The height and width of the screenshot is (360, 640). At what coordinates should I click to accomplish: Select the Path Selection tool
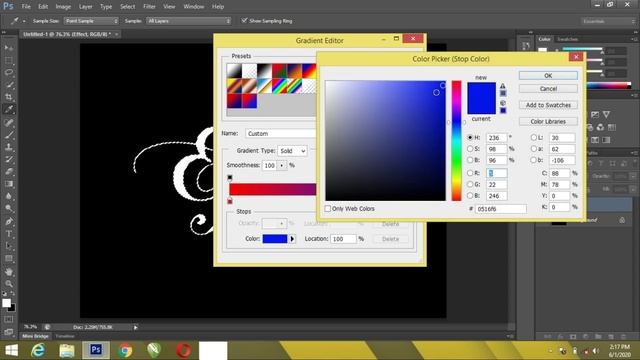[x=9, y=246]
